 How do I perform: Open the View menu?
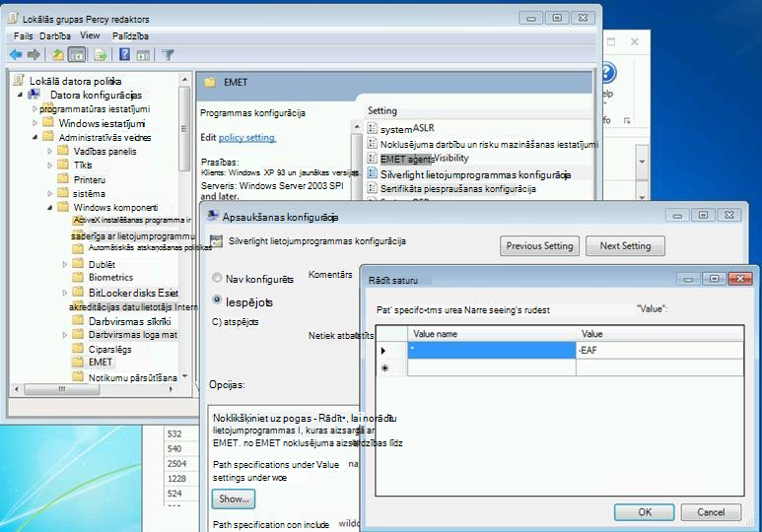point(90,35)
